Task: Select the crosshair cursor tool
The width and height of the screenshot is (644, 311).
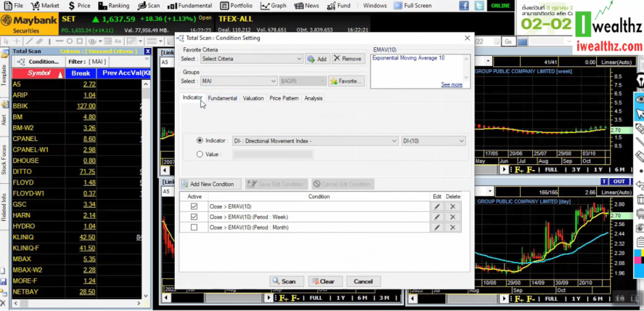Action: (x=16, y=41)
